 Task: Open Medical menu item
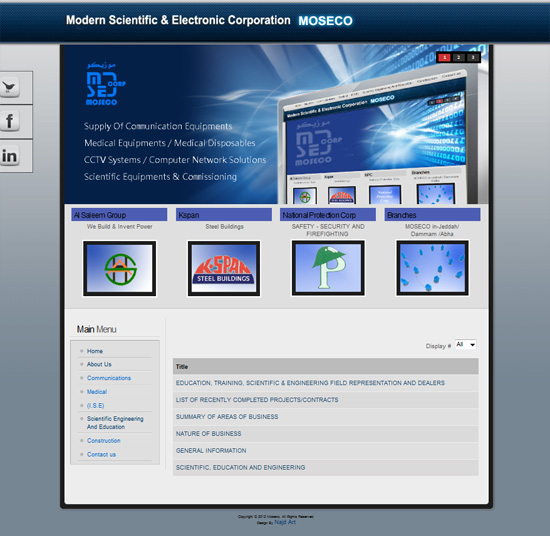(97, 392)
